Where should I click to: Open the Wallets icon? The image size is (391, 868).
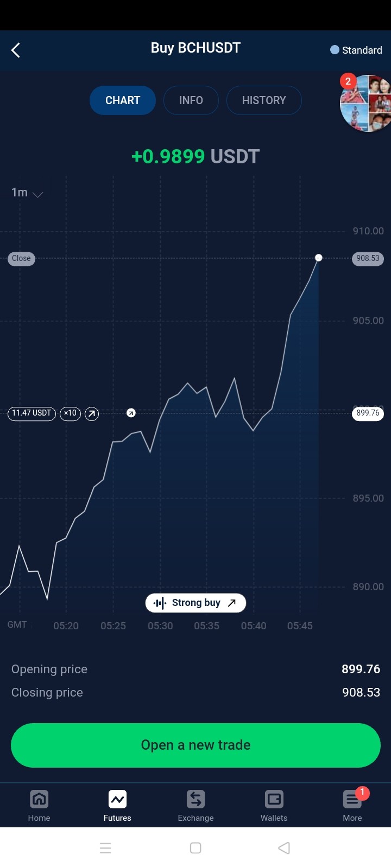pos(274,799)
